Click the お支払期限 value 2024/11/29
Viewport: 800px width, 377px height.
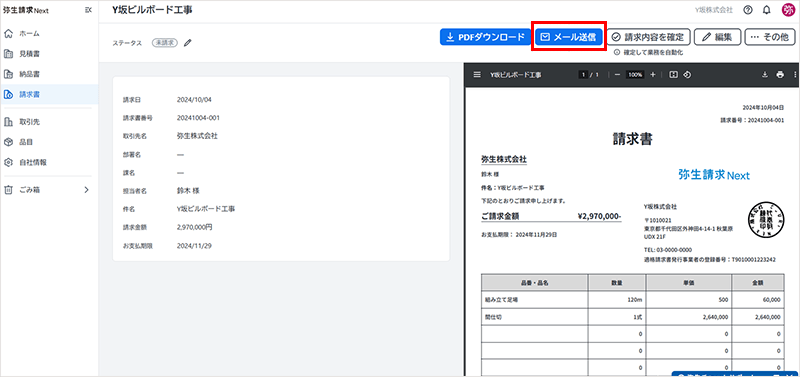tap(194, 245)
